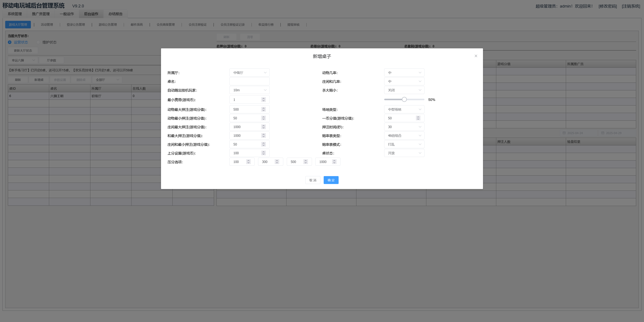This screenshot has height=322, width=644.
Task: Adjust the 50% probability slider
Action: [x=404, y=99]
